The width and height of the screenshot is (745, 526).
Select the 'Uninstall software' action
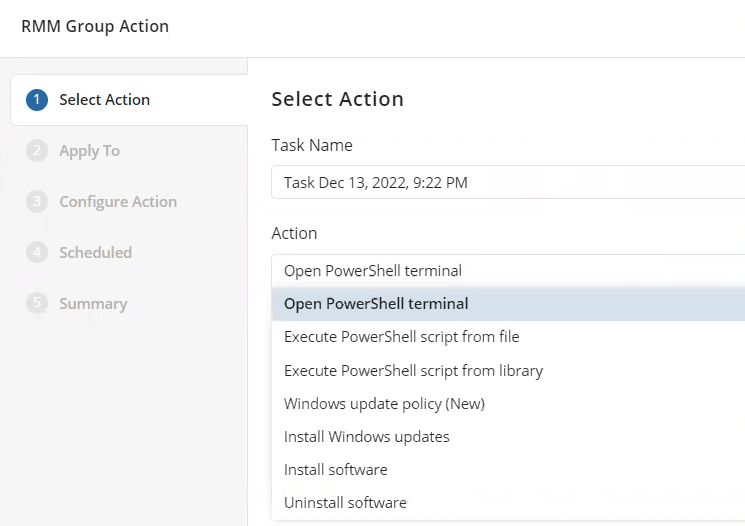point(345,503)
